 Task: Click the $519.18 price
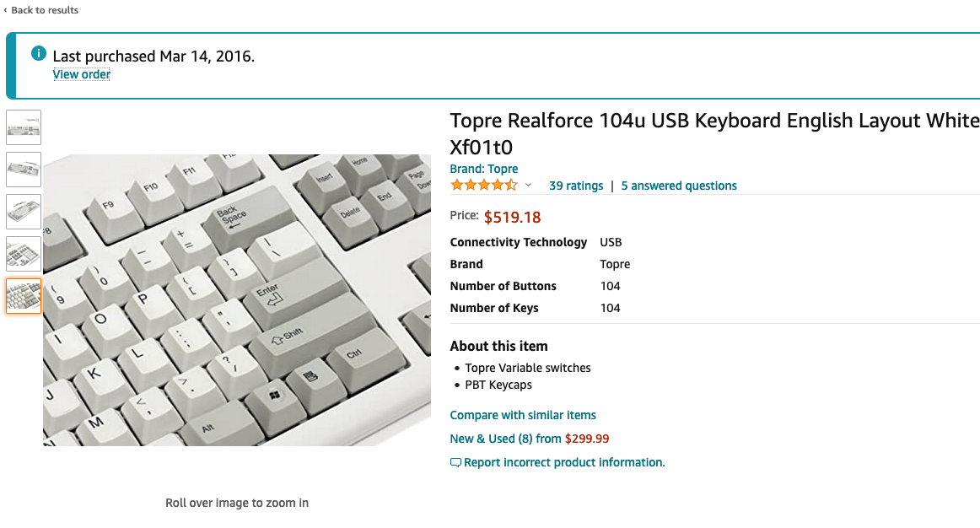point(512,217)
